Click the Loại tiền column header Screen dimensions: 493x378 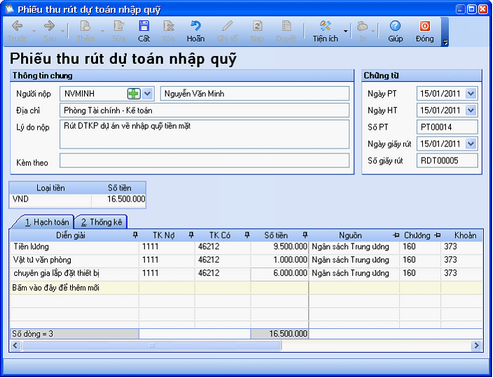click(51, 188)
